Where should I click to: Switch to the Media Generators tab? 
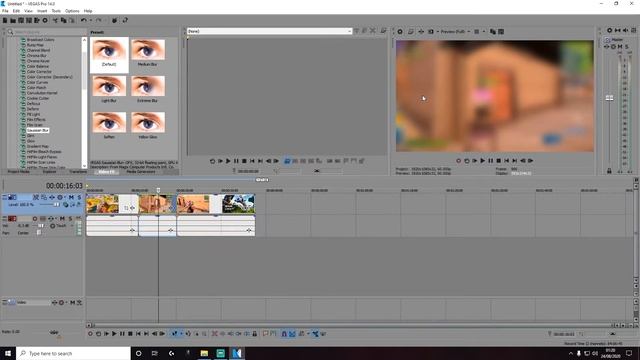click(140, 172)
